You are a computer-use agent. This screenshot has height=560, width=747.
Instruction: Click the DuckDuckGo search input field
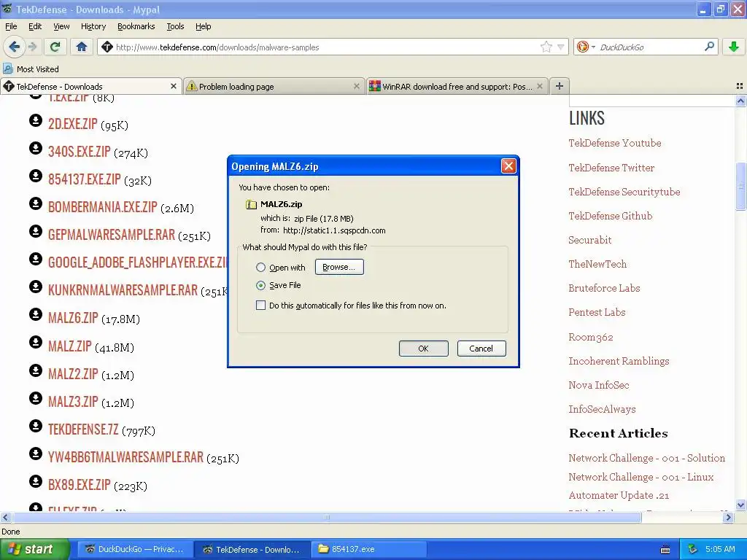tap(650, 47)
